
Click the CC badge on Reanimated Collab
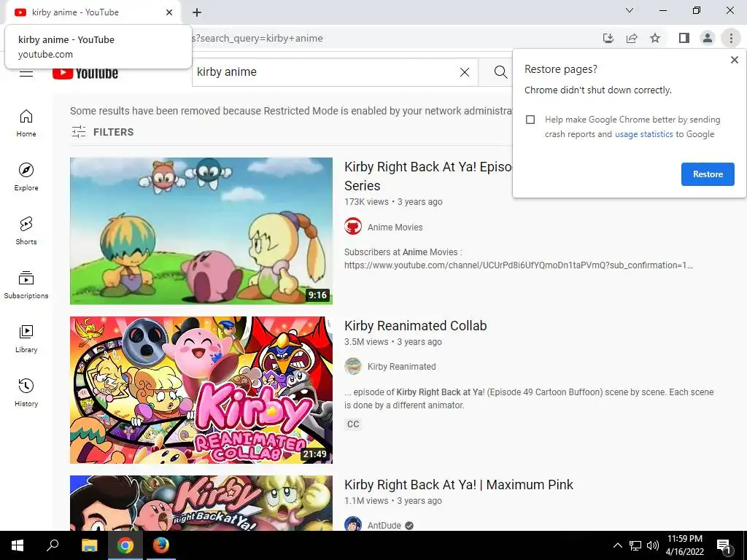click(353, 424)
